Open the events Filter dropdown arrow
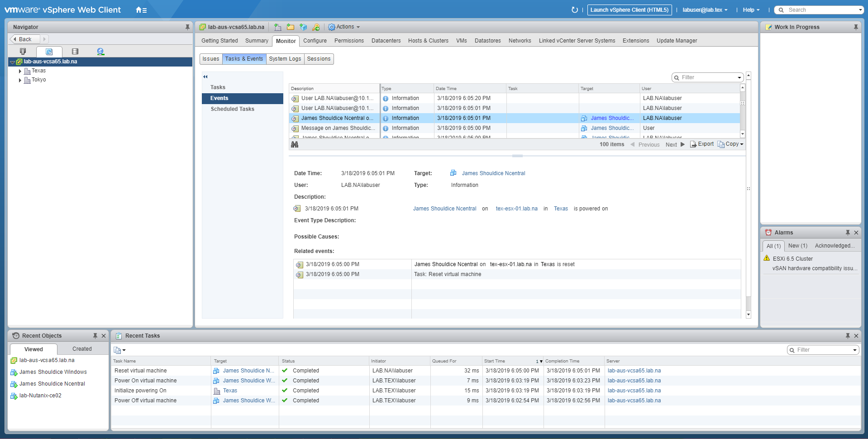The height and width of the screenshot is (439, 868). (x=739, y=77)
